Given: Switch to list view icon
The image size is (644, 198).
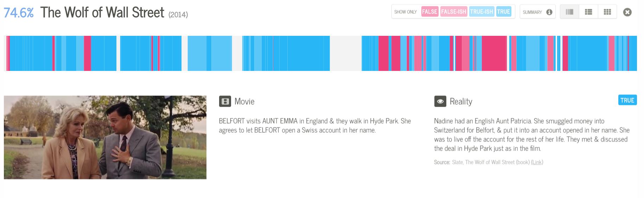Looking at the screenshot, I should [588, 12].
